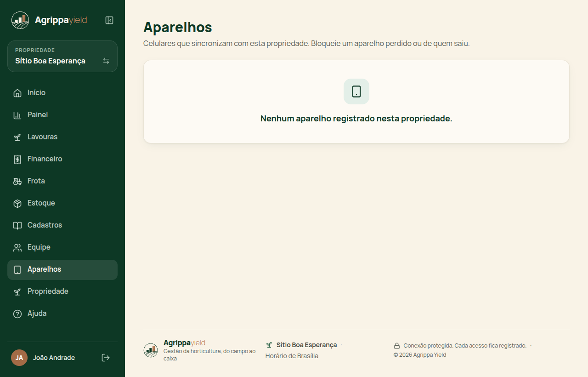Click the box icon beside Estoque
The height and width of the screenshot is (377, 588).
tap(17, 203)
